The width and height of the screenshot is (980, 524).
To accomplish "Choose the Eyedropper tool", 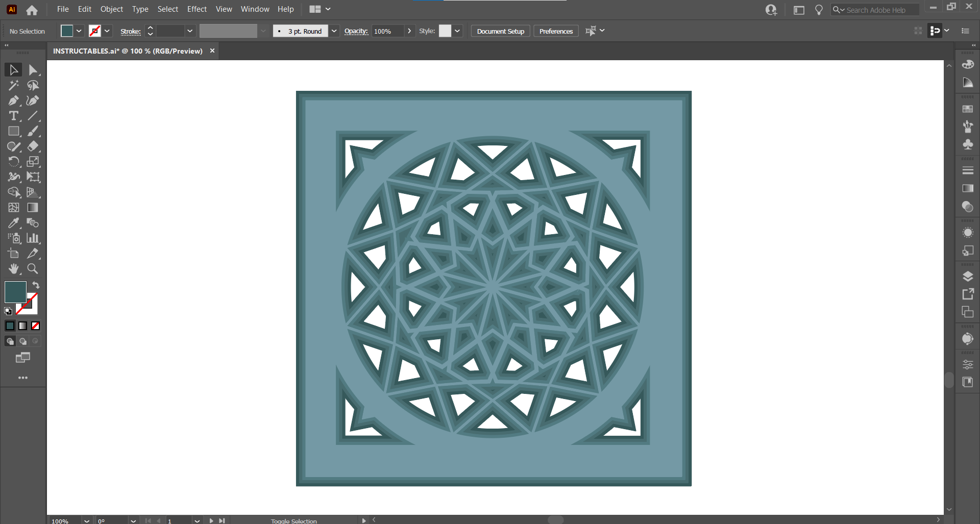I will pyautogui.click(x=14, y=223).
